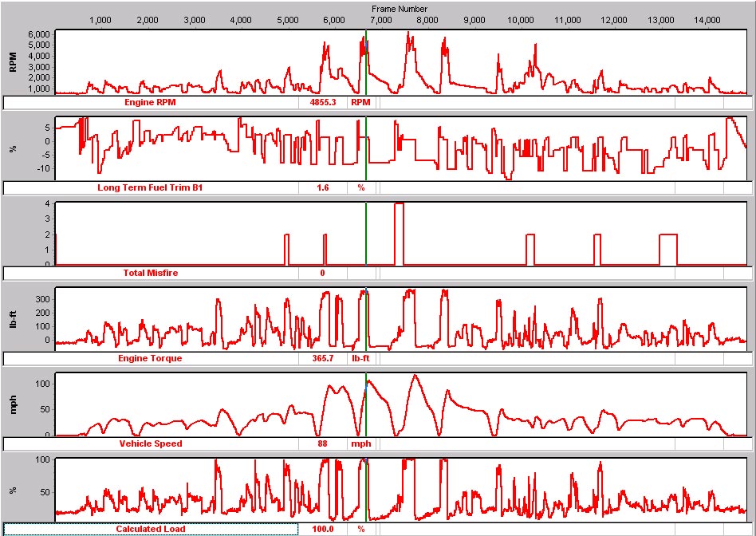Select the highlighted Calculated Load label
This screenshot has width=756, height=536.
[x=152, y=529]
